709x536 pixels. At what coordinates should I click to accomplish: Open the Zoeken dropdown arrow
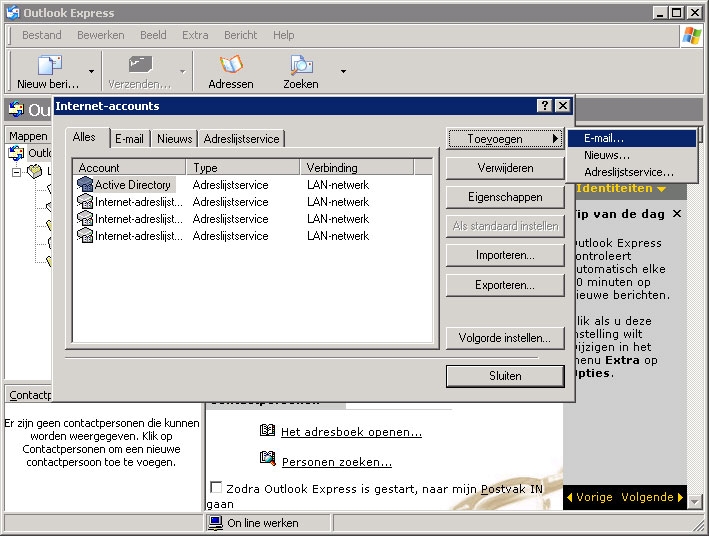click(x=344, y=71)
